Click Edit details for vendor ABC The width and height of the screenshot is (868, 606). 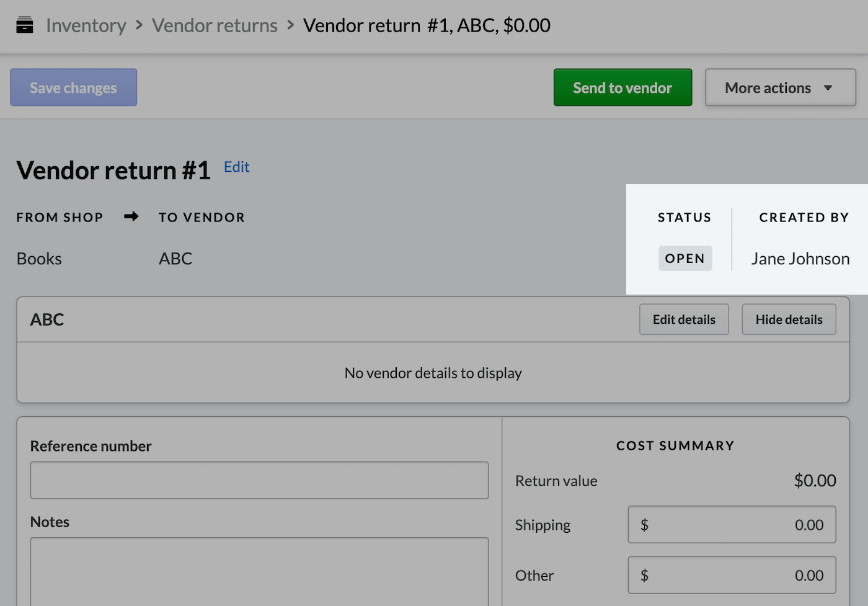684,319
